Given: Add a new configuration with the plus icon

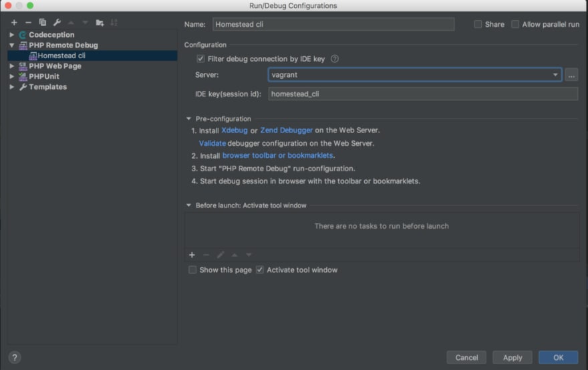Looking at the screenshot, I should click(14, 23).
